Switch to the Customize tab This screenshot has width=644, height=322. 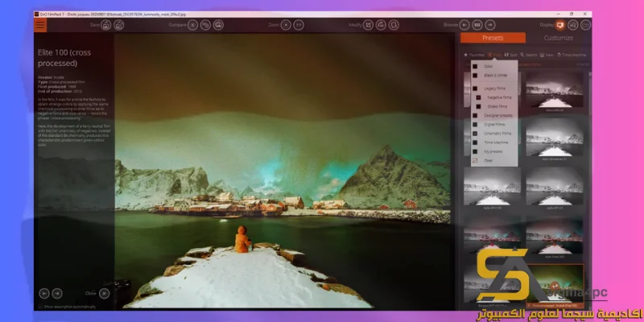point(559,38)
